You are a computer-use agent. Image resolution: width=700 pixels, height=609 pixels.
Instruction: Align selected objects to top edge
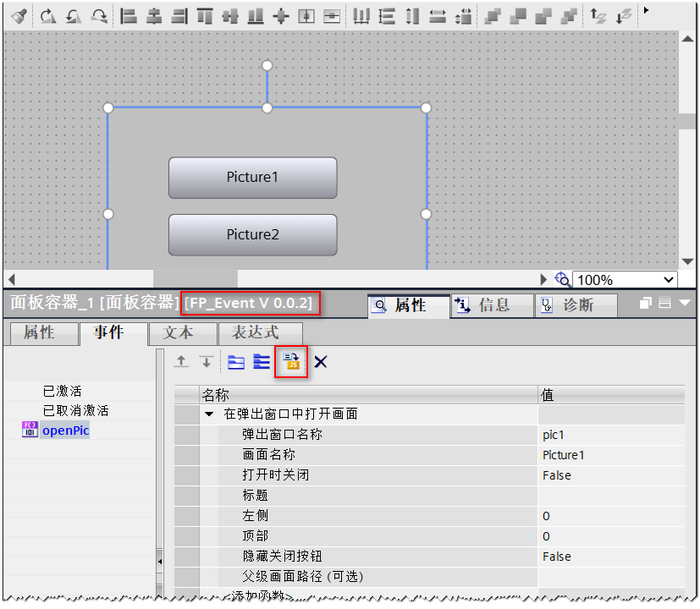click(203, 14)
